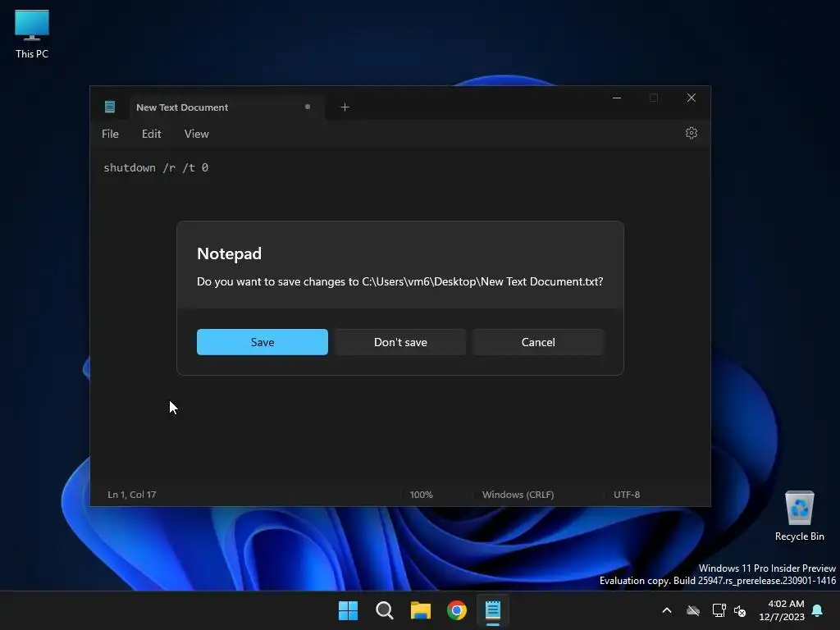Select the This PC desktop icon
The height and width of the screenshot is (630, 840).
click(32, 34)
